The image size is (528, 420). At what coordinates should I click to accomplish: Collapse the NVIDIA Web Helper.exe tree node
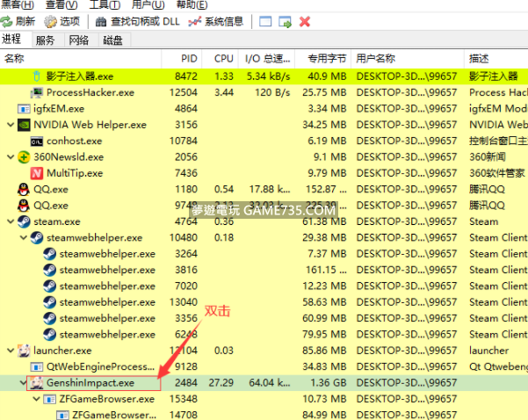coord(11,125)
